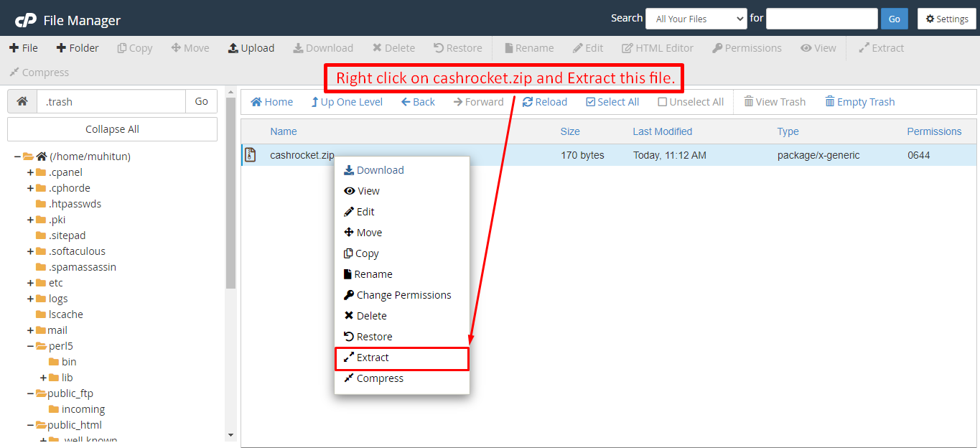
Task: Click the Upload toolbar icon
Action: (233, 48)
